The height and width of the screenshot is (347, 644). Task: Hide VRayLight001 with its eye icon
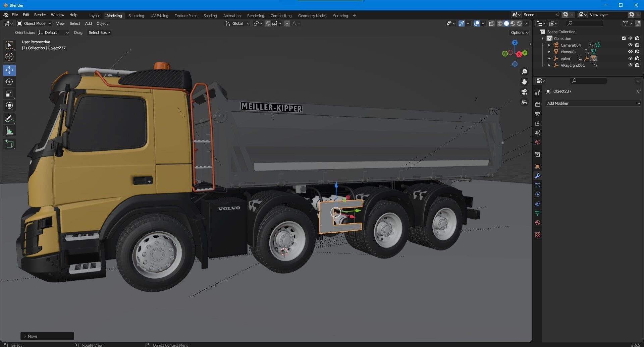630,65
